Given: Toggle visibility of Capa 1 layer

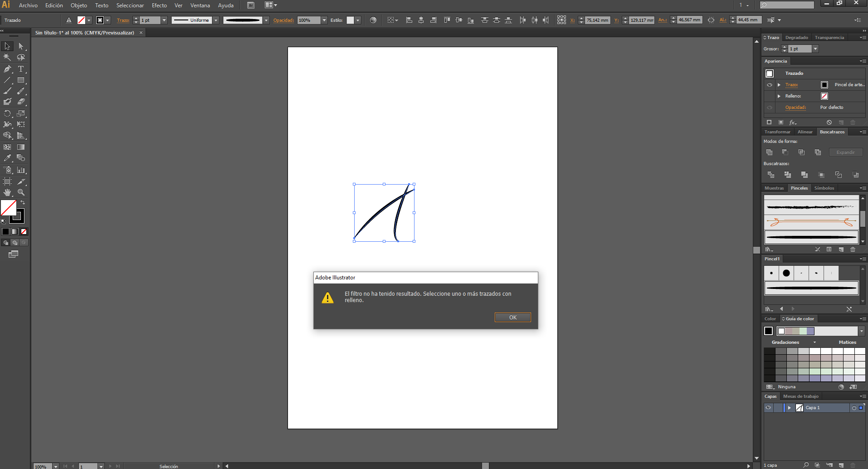Looking at the screenshot, I should [768, 408].
